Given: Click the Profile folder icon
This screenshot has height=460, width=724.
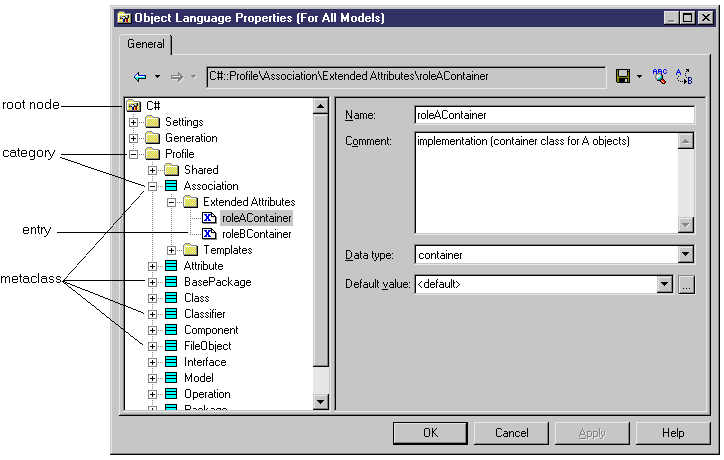Looking at the screenshot, I should pos(152,154).
